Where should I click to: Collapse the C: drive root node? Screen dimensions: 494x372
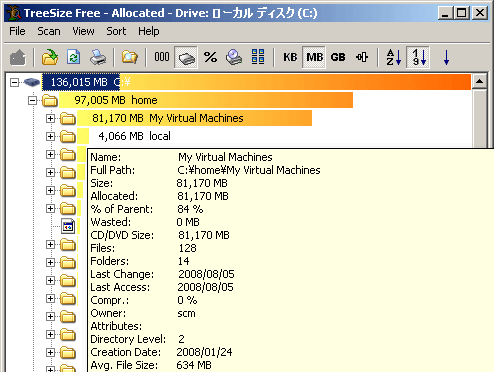coord(14,82)
